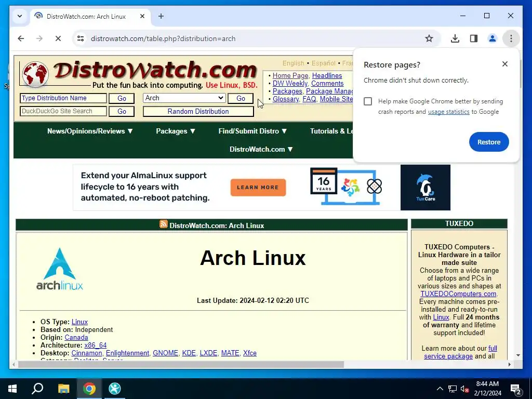Expand the Packages menu

(176, 131)
